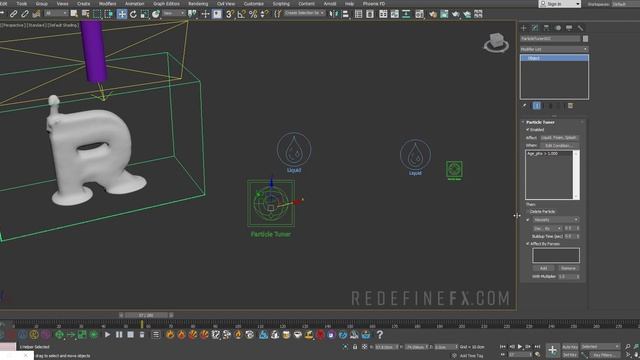Viewport: 640px width, 360px height.
Task: Select the Move tool in main toolbar
Action: [x=122, y=14]
